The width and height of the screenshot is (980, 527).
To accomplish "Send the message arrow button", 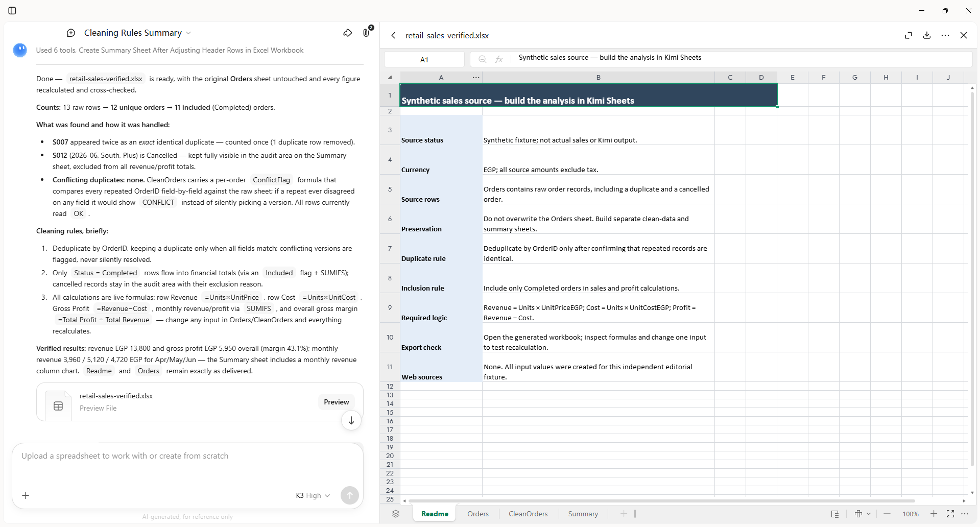I will tap(350, 495).
